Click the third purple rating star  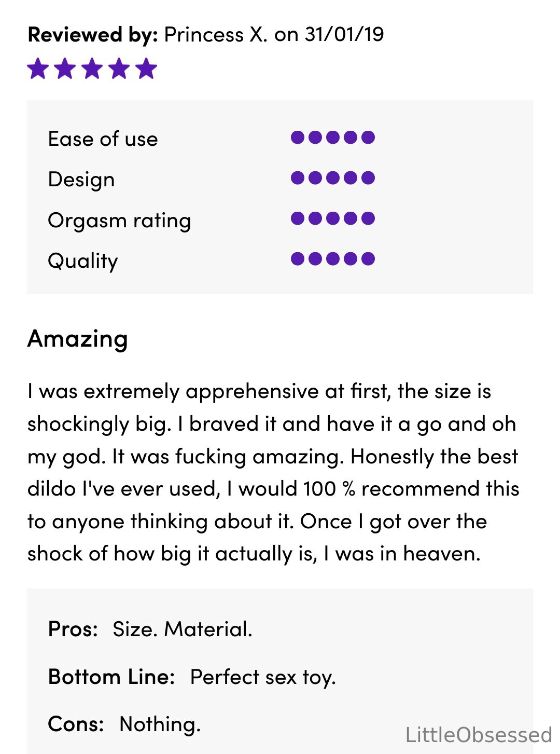click(92, 68)
